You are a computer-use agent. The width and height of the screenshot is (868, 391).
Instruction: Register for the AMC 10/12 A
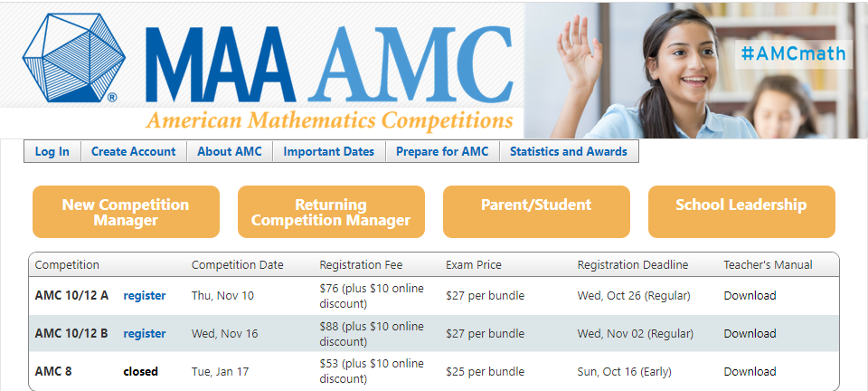pyautogui.click(x=145, y=295)
